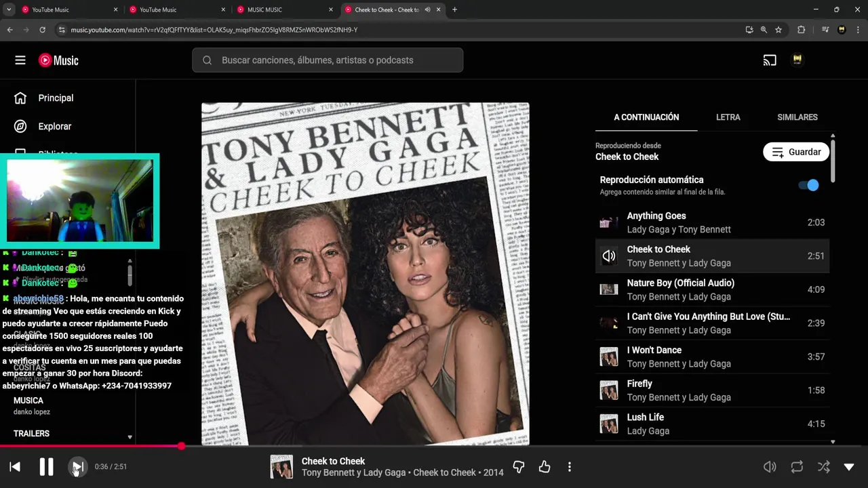868x488 pixels.
Task: Mute the Cheek to Cheek tab audio
Action: (427, 9)
